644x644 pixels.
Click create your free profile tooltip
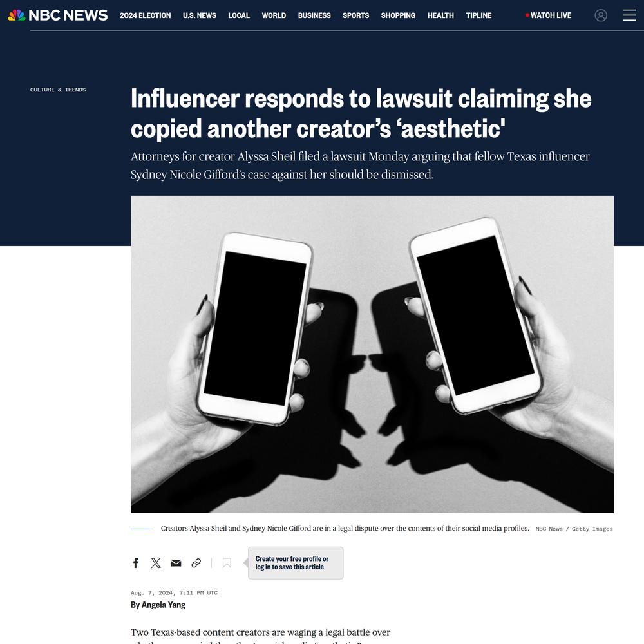tap(296, 563)
